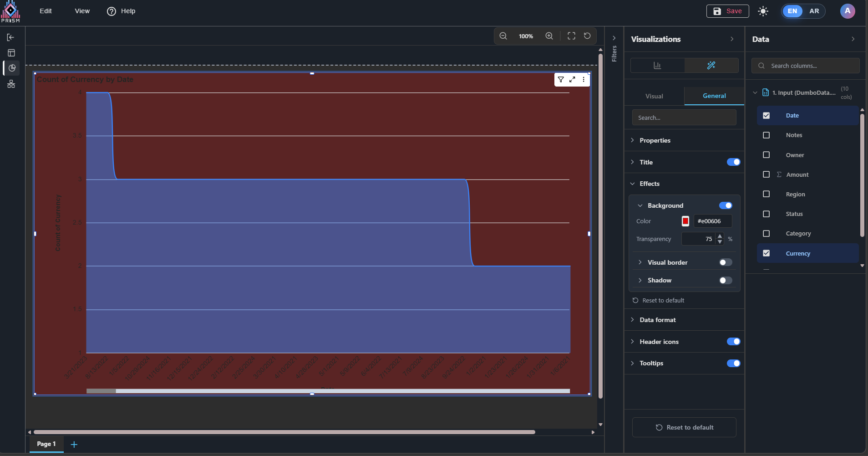The width and height of the screenshot is (868, 456).
Task: Expand the chart to focus mode
Action: pos(572,79)
